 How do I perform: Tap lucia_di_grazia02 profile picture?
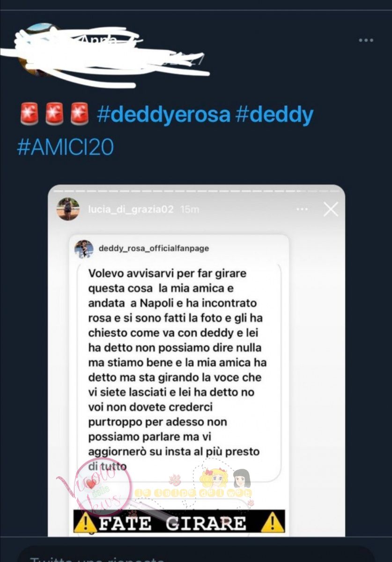tap(68, 209)
